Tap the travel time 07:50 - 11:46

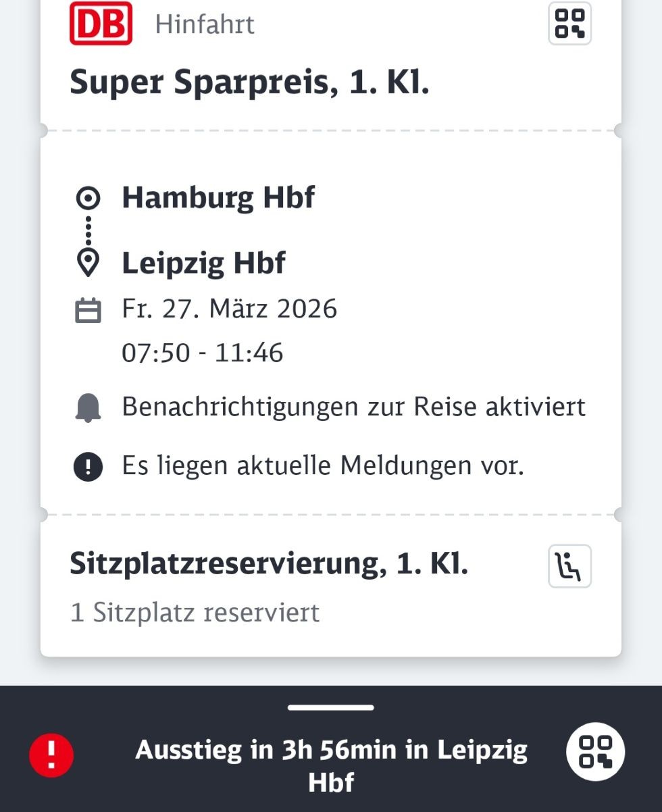[x=202, y=353]
